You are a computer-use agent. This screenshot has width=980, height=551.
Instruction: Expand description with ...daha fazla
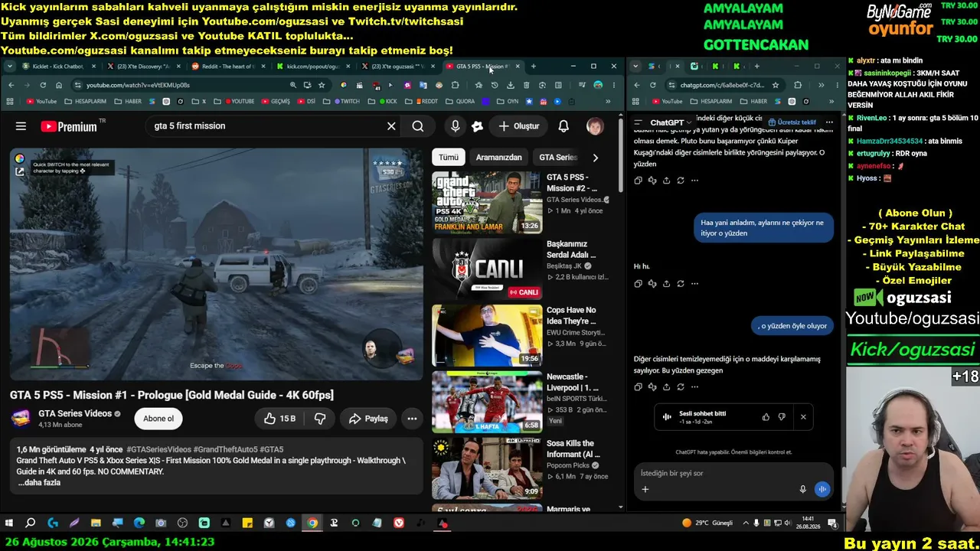coord(39,483)
